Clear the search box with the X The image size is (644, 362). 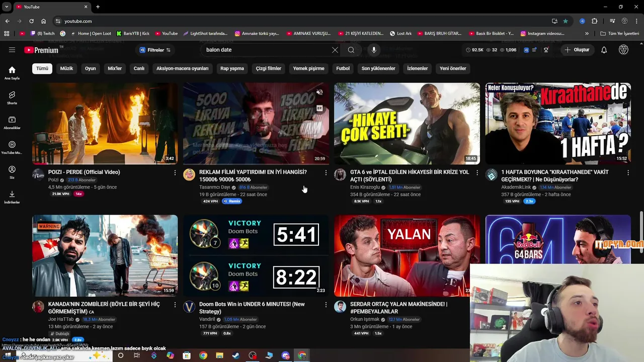click(x=335, y=50)
